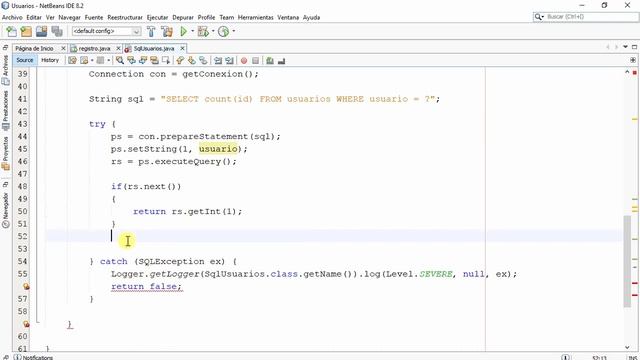Image resolution: width=640 pixels, height=360 pixels.
Task: Profile the project toolbar icon
Action: 223,31
